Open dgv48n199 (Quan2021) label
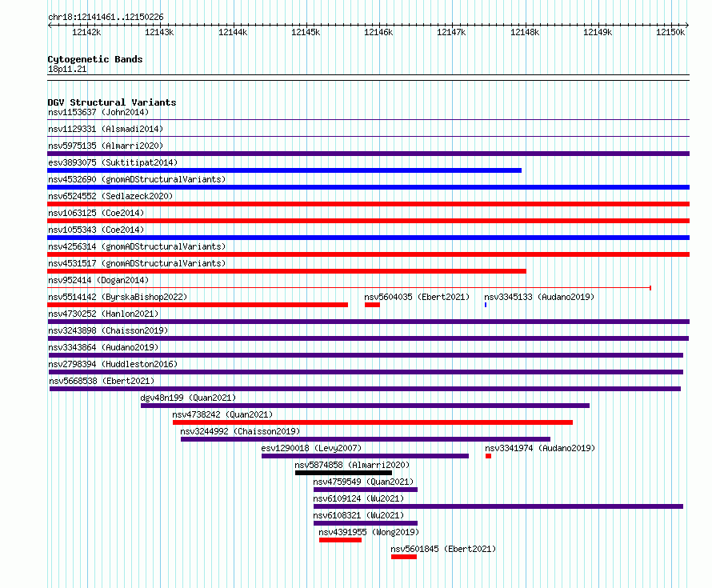This screenshot has height=588, width=712. tap(188, 398)
